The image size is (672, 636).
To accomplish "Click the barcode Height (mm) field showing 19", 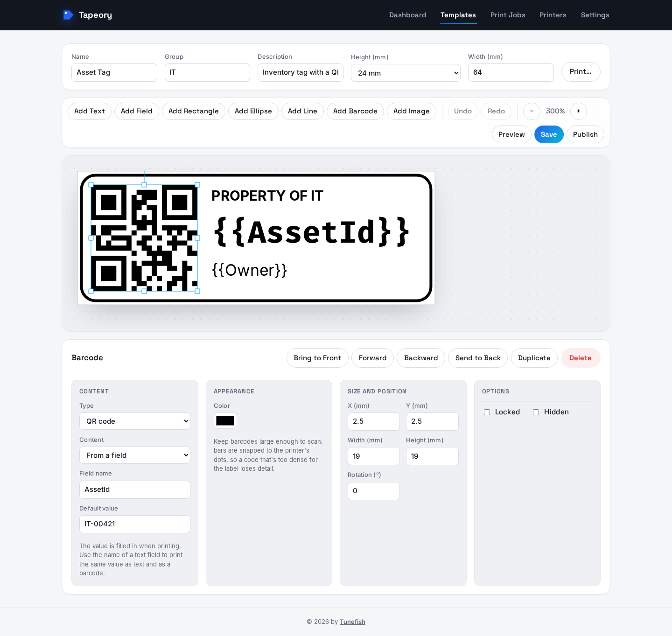I will point(432,456).
